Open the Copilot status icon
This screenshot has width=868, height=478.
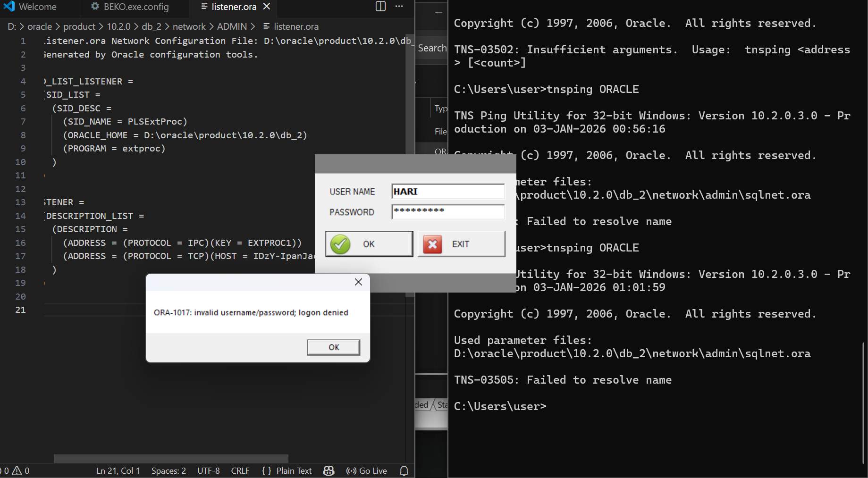(329, 470)
